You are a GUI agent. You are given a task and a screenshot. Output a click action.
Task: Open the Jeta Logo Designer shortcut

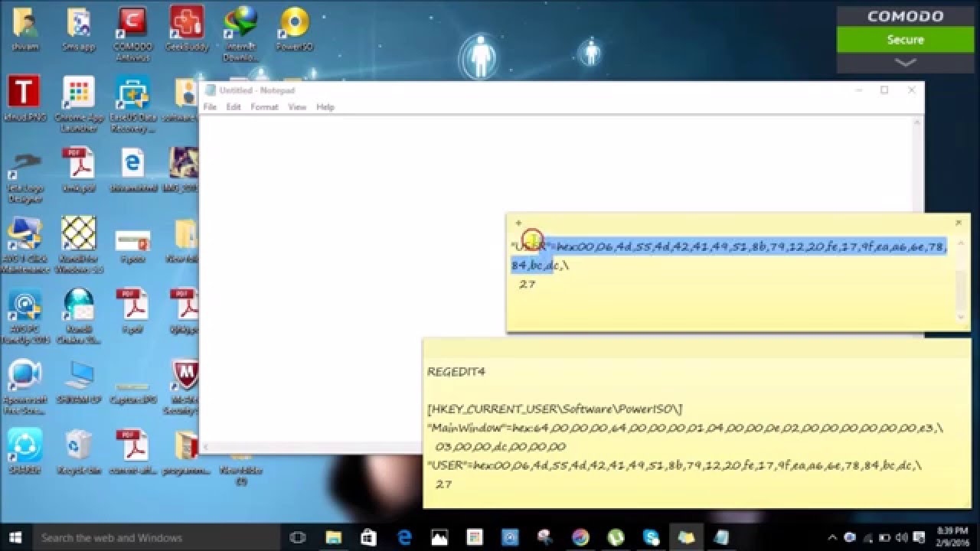[24, 176]
